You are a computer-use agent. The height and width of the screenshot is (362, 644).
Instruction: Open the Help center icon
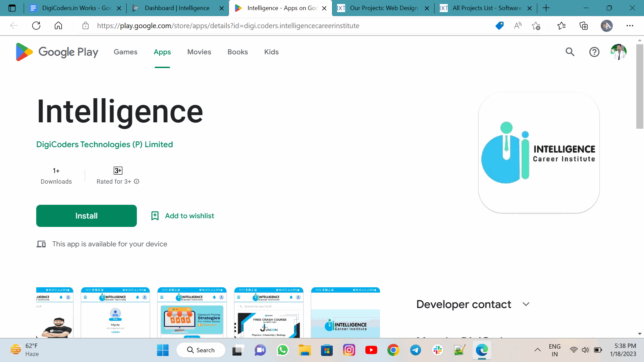coord(594,52)
